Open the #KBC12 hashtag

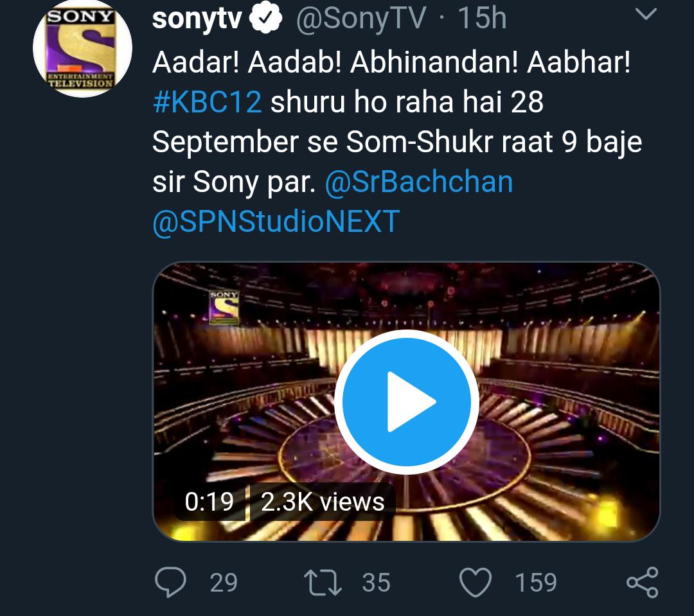(x=207, y=103)
